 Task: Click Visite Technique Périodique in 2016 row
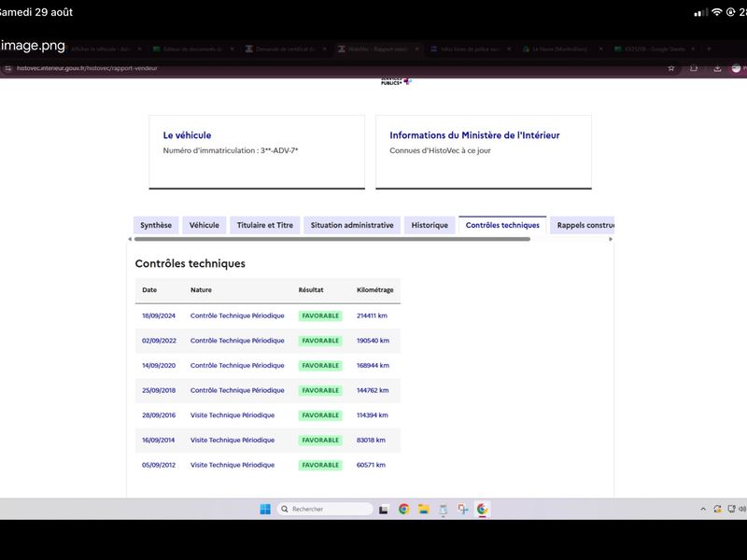pyautogui.click(x=233, y=415)
